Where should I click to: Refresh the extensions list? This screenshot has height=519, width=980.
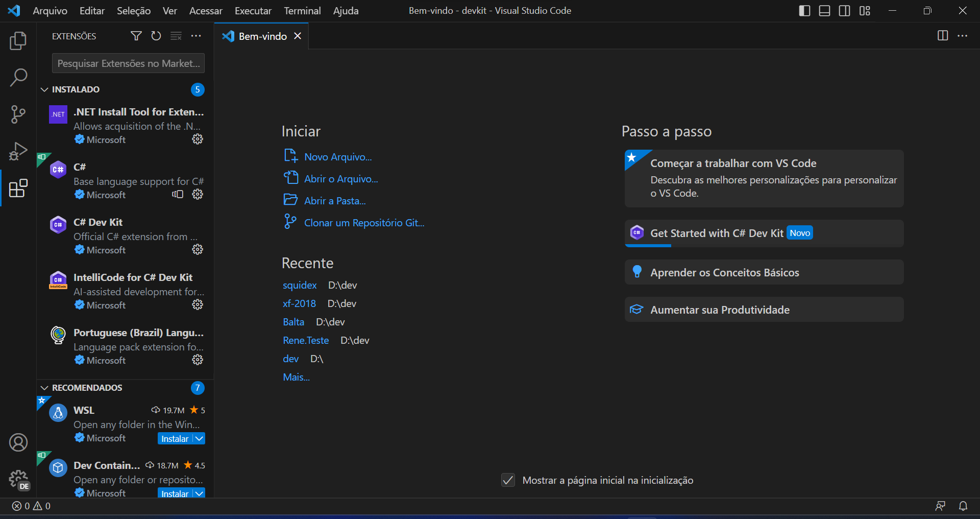pyautogui.click(x=156, y=36)
